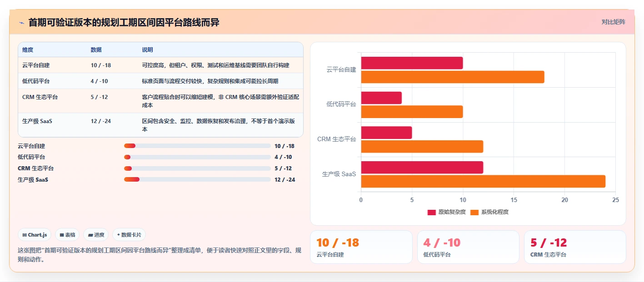
Task: Click progress value 12 / -24
Action: 285,180
